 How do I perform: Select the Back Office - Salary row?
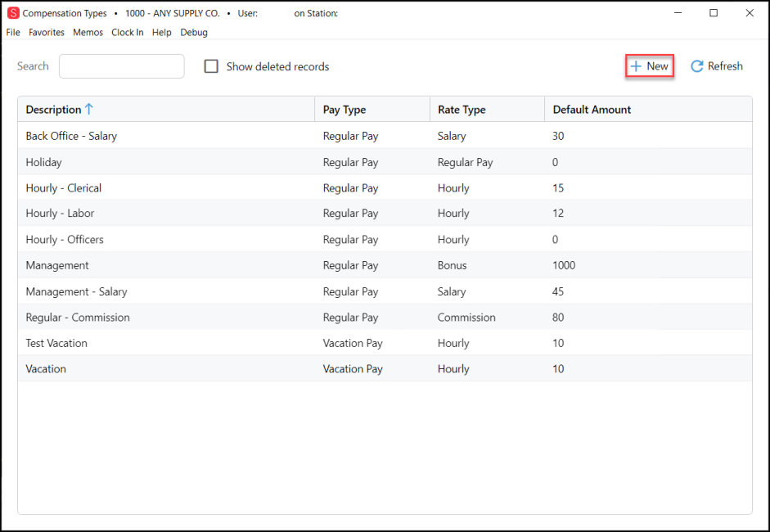pos(385,136)
